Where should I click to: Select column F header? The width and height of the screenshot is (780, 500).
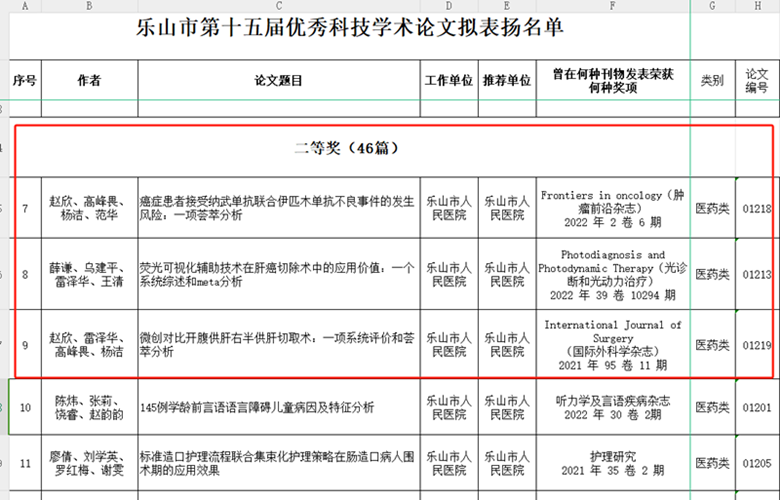613,5
